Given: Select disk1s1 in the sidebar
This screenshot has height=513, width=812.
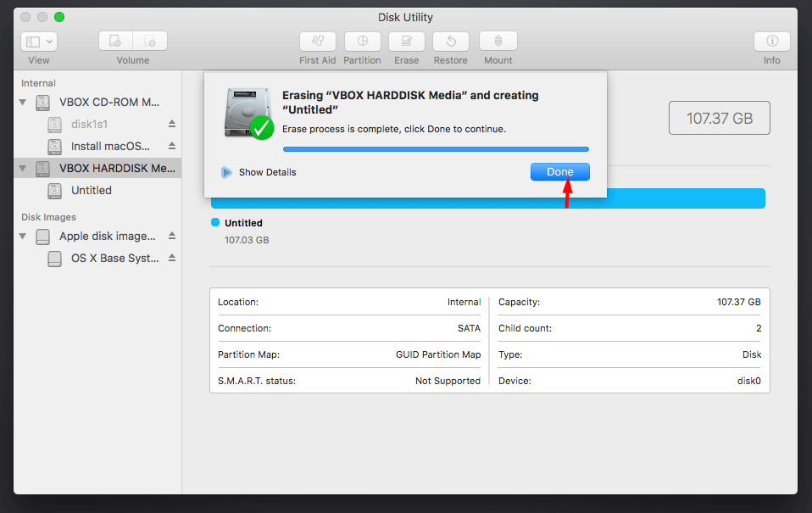Looking at the screenshot, I should tap(89, 125).
